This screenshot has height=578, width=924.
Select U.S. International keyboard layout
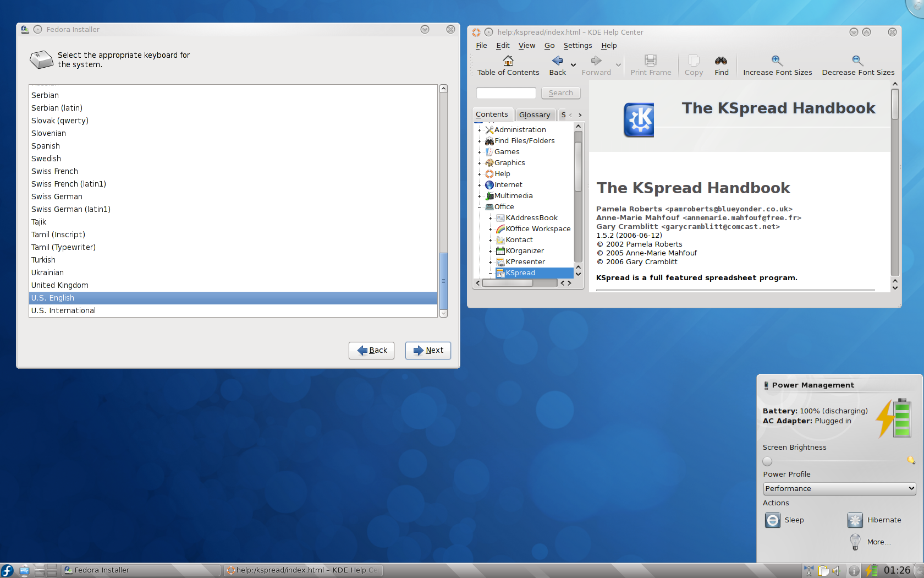[233, 310]
